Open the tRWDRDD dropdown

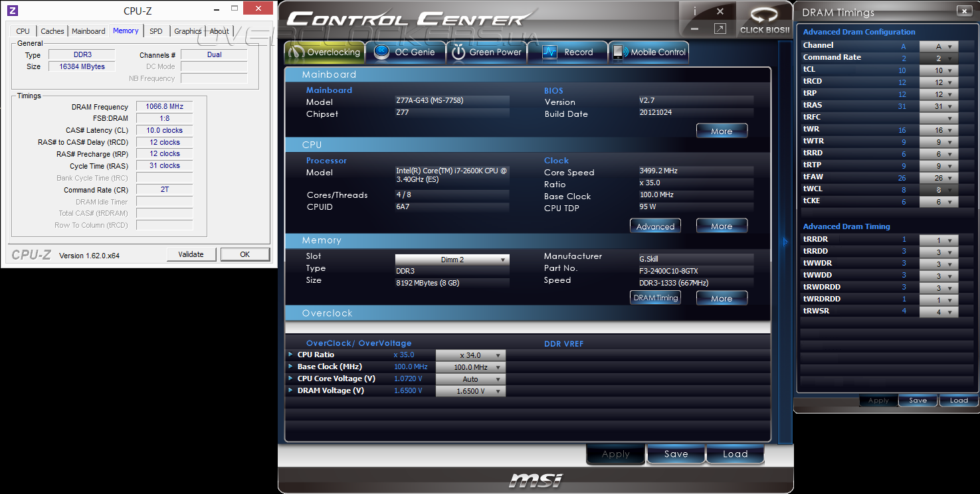pyautogui.click(x=939, y=288)
